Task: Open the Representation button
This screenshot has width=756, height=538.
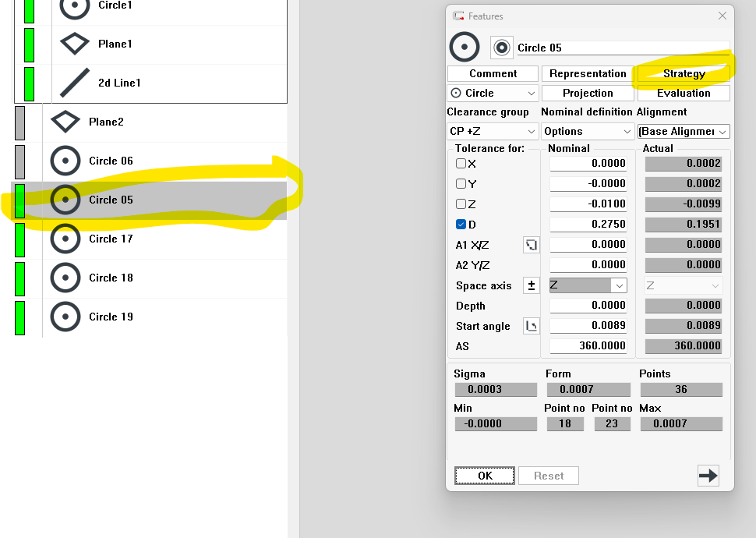Action: [x=588, y=74]
